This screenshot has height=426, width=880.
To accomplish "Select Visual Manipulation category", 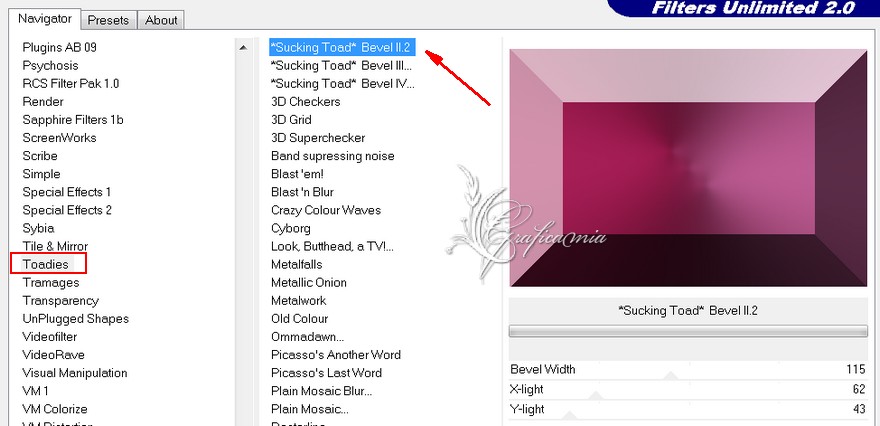I will (75, 373).
